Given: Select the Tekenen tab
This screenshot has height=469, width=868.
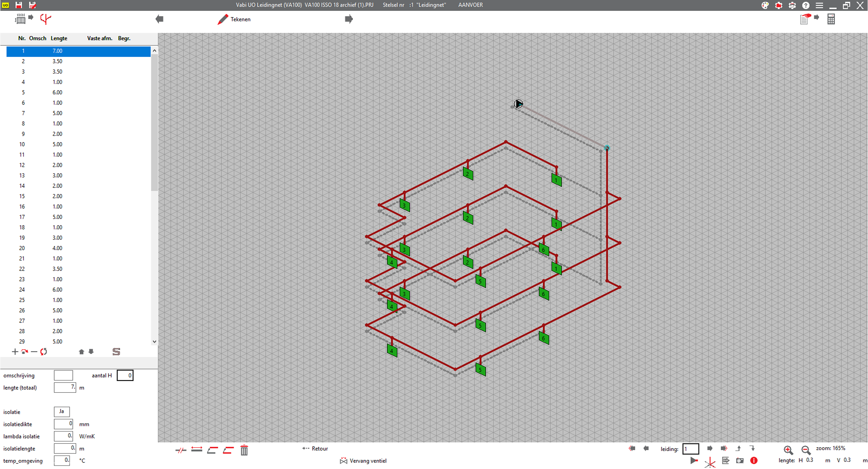Looking at the screenshot, I should [235, 19].
